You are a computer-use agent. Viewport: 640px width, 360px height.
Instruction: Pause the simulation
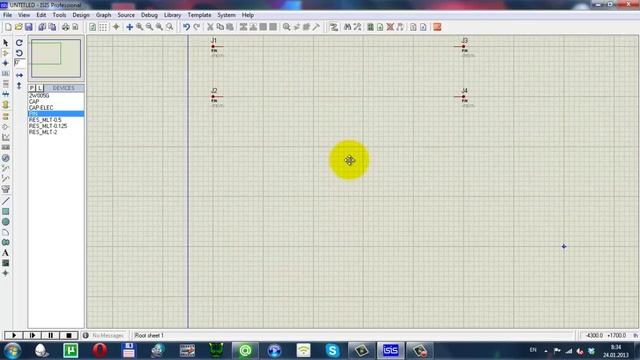click(51, 336)
